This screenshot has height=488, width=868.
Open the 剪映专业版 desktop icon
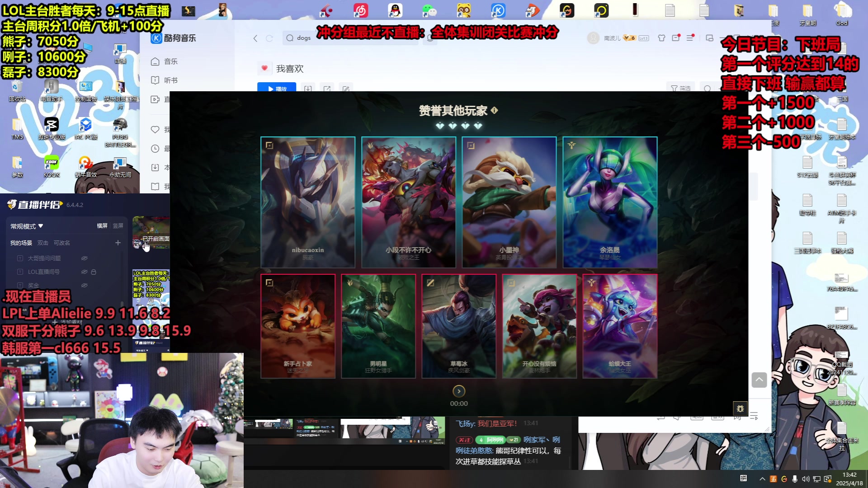pos(52,128)
